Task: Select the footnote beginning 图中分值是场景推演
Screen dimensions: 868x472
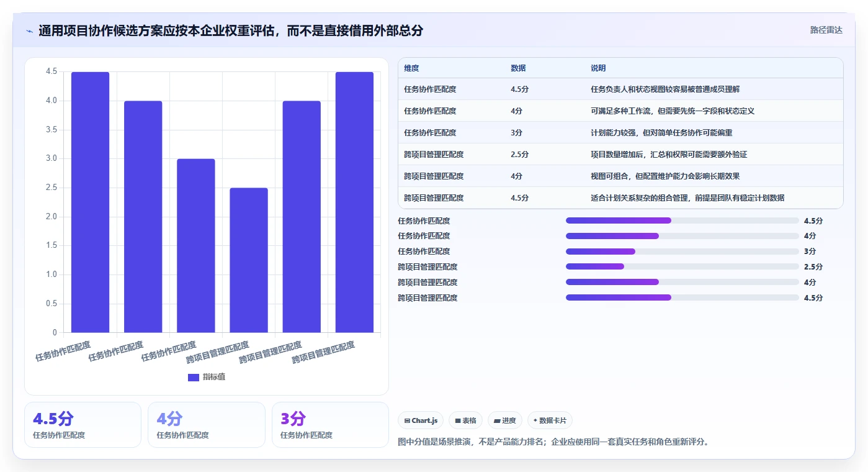Action: coord(553,442)
